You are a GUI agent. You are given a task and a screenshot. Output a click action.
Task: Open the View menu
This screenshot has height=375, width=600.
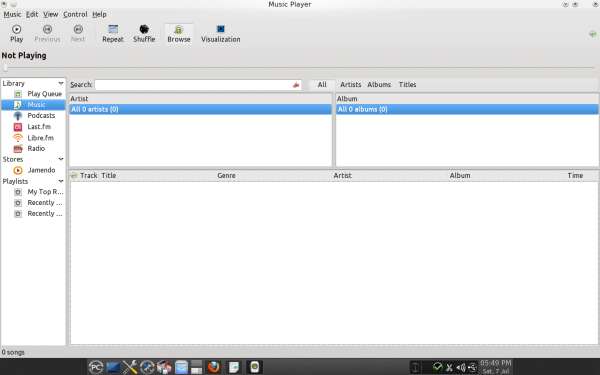tap(51, 14)
